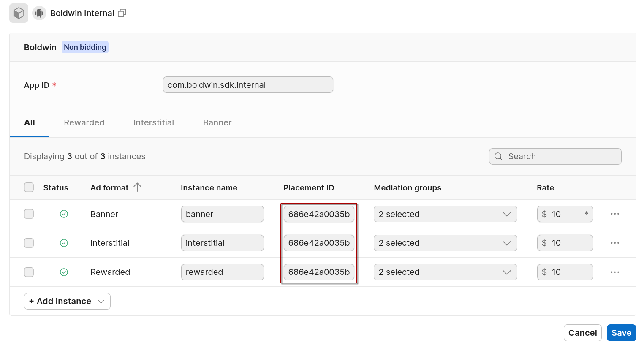Expand the Add instance dropdown chevron

tap(101, 301)
